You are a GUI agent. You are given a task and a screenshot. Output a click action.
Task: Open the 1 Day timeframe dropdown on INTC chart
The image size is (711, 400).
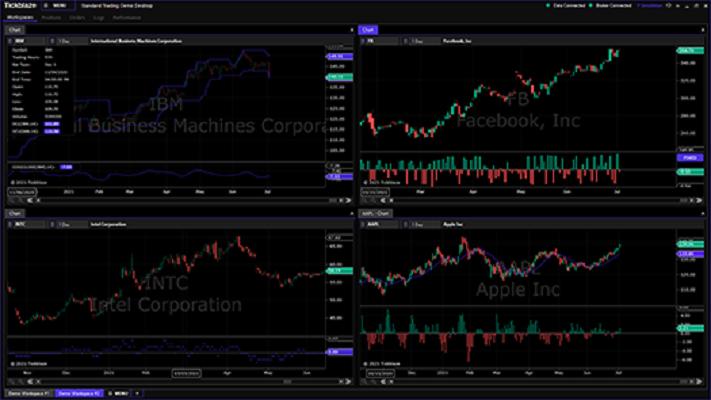coord(72,224)
